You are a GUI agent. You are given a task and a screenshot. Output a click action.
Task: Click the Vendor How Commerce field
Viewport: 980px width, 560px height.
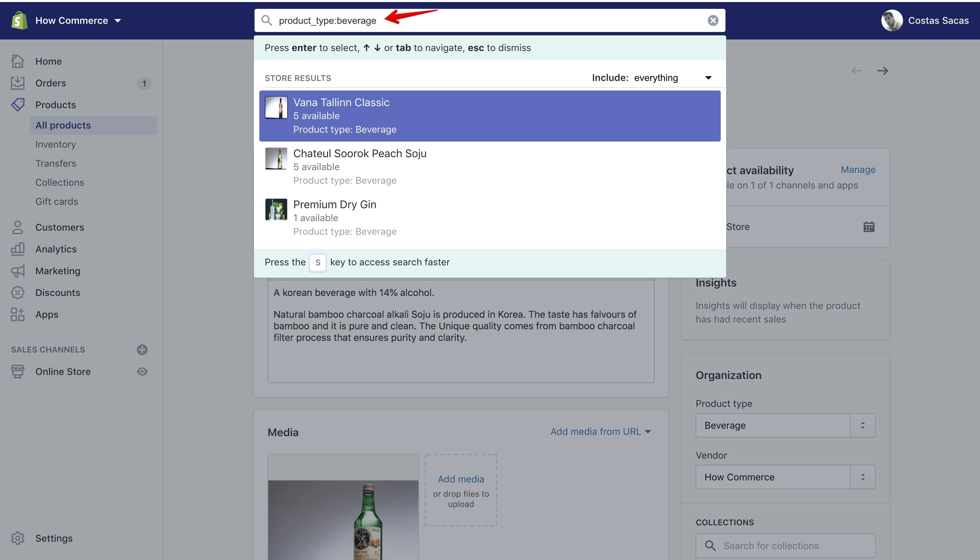click(x=773, y=477)
